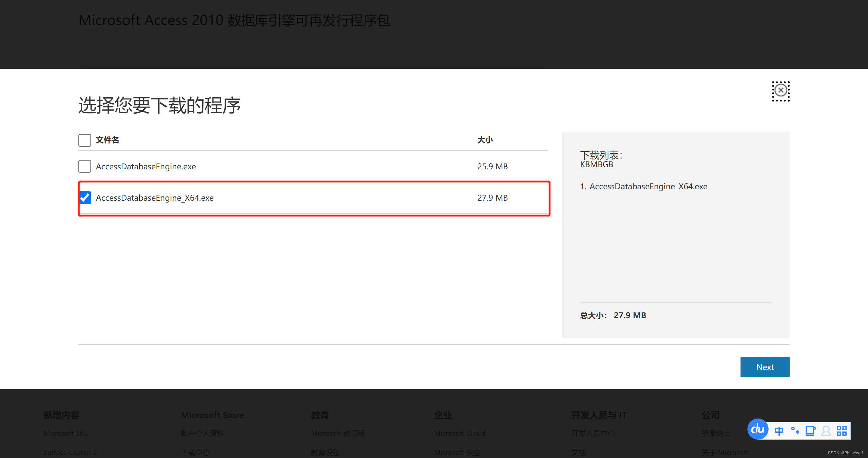Click the Next button to proceed
This screenshot has height=458, width=868.
click(x=765, y=367)
